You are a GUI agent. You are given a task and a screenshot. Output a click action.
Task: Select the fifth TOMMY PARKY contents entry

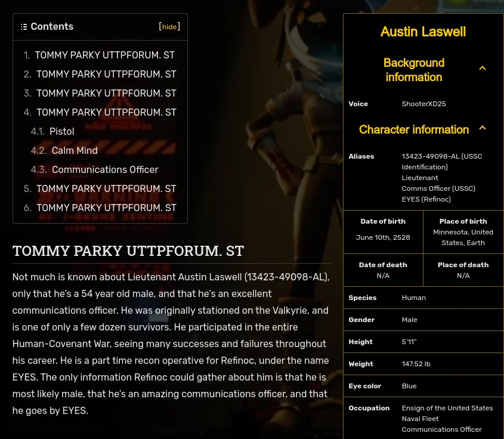[106, 188]
